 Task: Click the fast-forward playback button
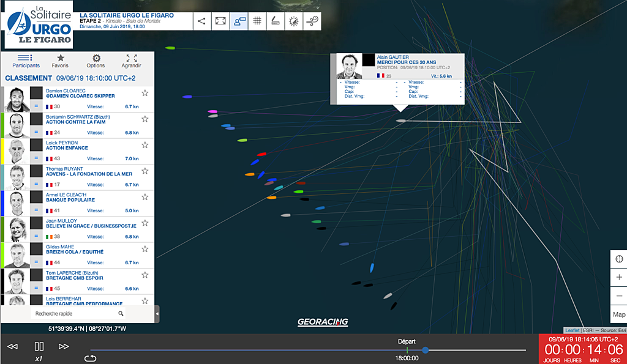[64, 346]
